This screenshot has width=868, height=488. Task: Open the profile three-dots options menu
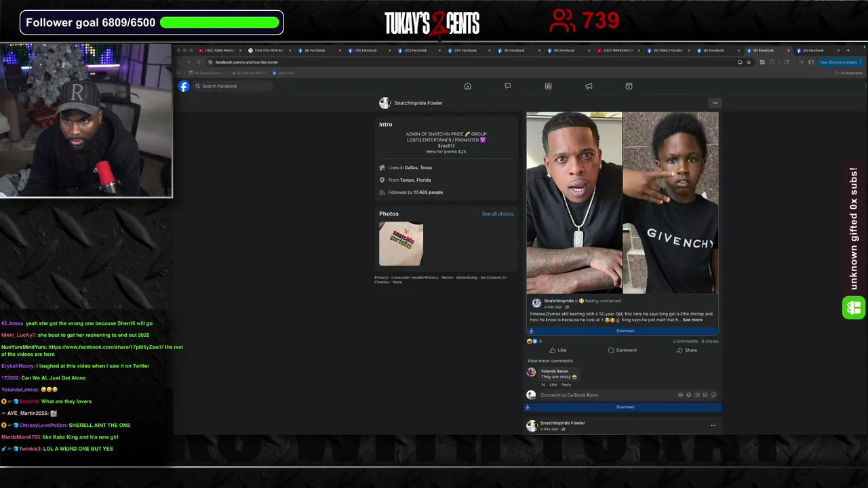tap(715, 103)
